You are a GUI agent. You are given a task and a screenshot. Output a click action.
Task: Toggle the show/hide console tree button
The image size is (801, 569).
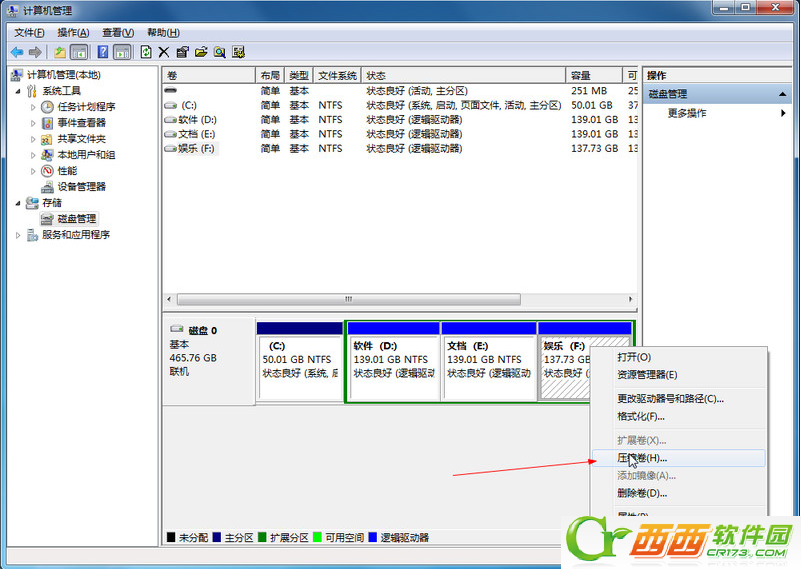[79, 52]
